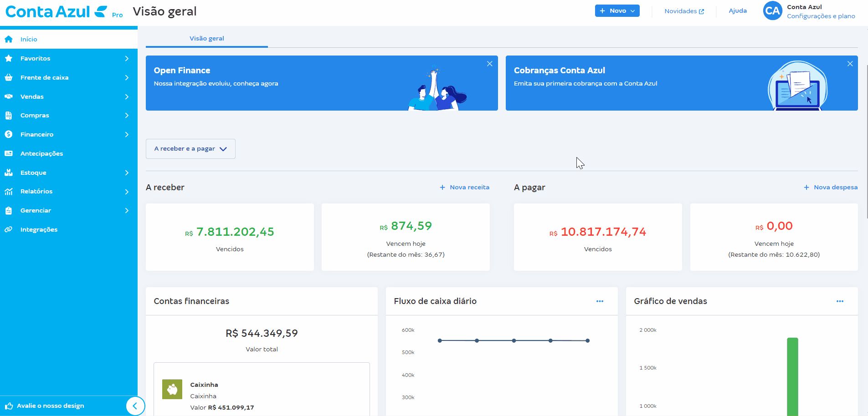Open the Integrações menu item
Screen dimensions: 868x416
point(69,229)
